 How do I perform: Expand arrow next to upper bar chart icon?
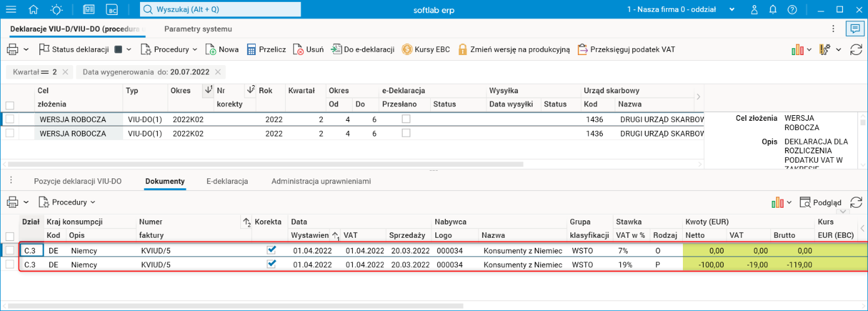(809, 49)
